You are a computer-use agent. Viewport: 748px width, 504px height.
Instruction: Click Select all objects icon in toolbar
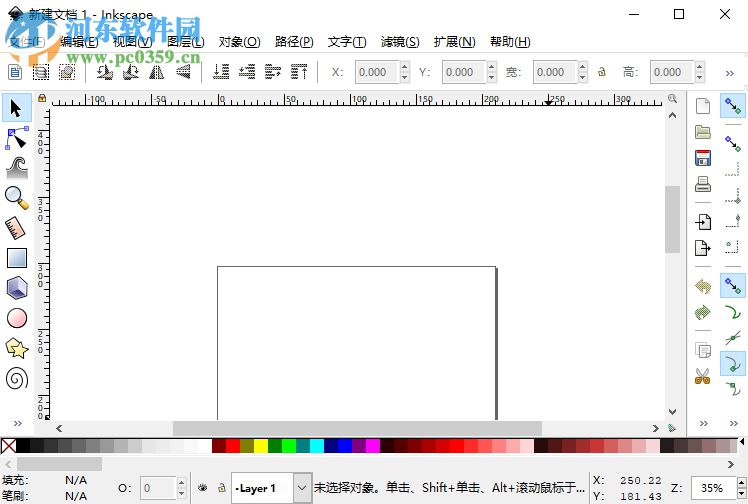pos(15,72)
